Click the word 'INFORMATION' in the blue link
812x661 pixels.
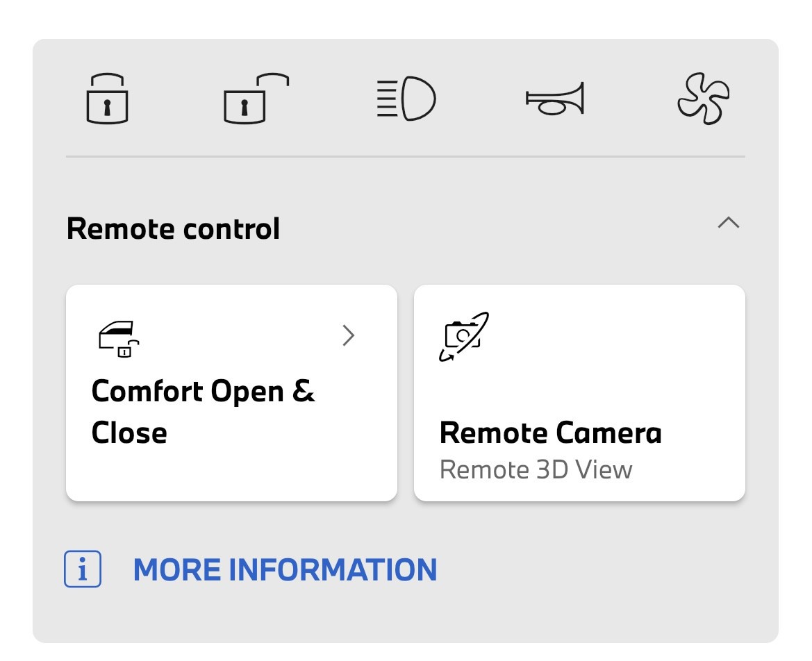click(333, 569)
